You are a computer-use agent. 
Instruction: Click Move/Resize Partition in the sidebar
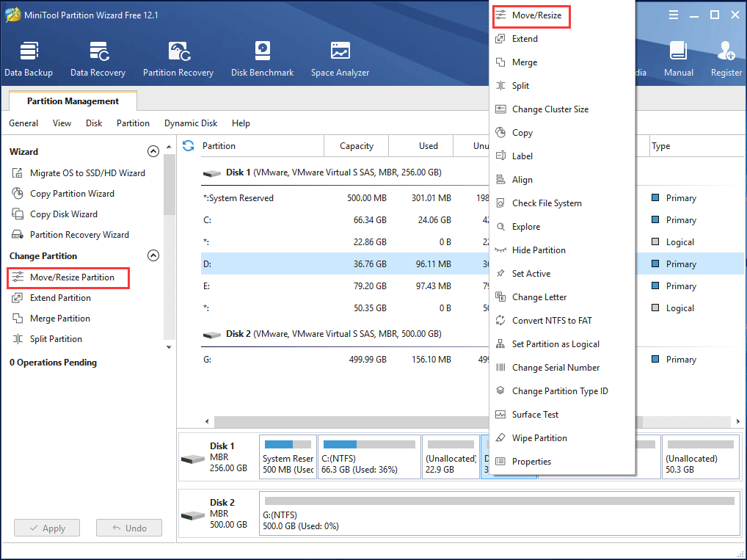pos(68,277)
